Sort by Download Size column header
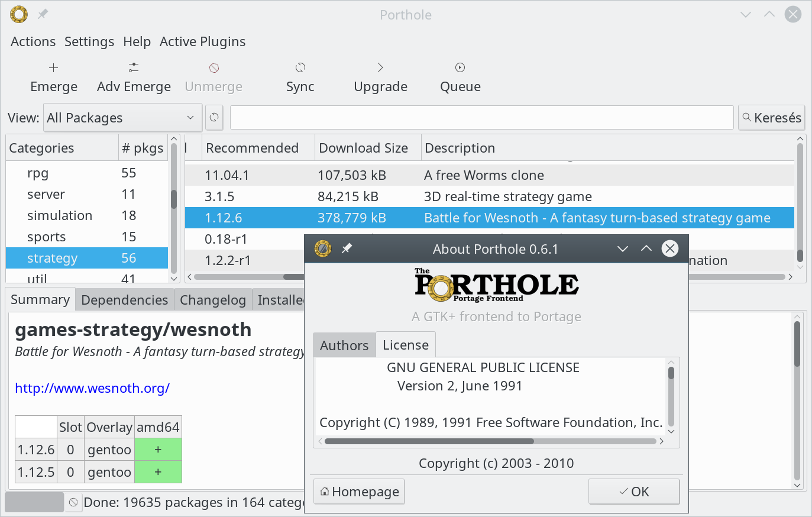Image resolution: width=812 pixels, height=517 pixels. click(368, 148)
